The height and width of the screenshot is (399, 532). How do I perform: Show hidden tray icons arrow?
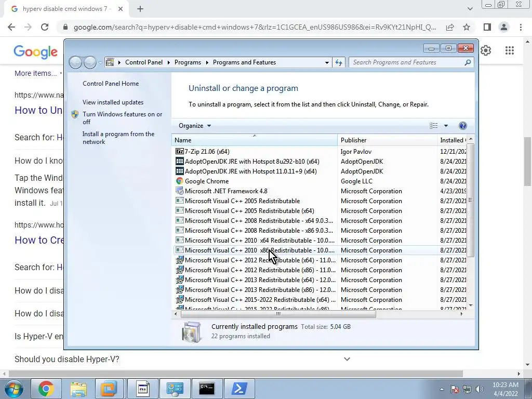442,389
